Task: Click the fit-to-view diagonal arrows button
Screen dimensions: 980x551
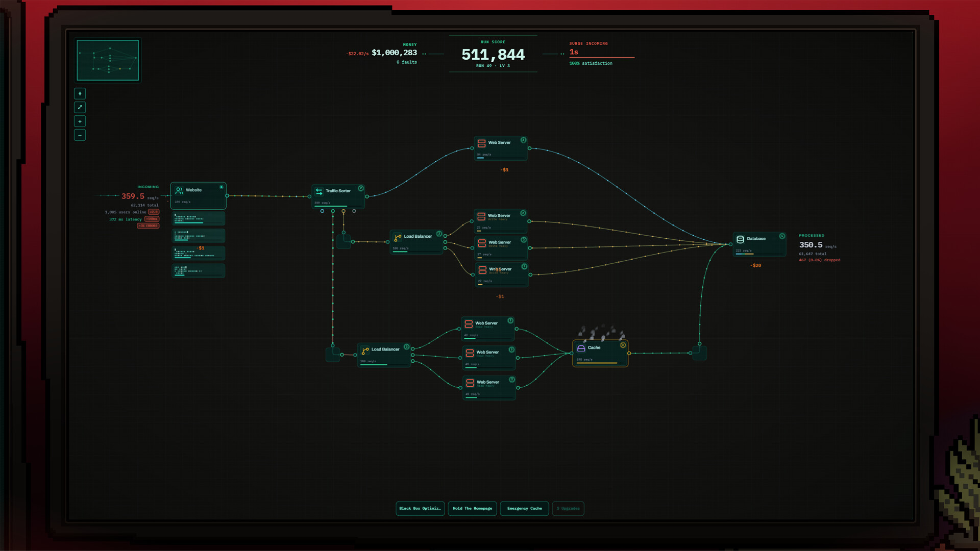Action: [80, 107]
